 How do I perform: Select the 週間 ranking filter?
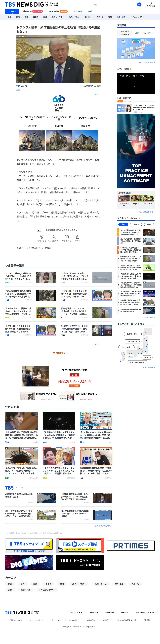click(x=149, y=224)
